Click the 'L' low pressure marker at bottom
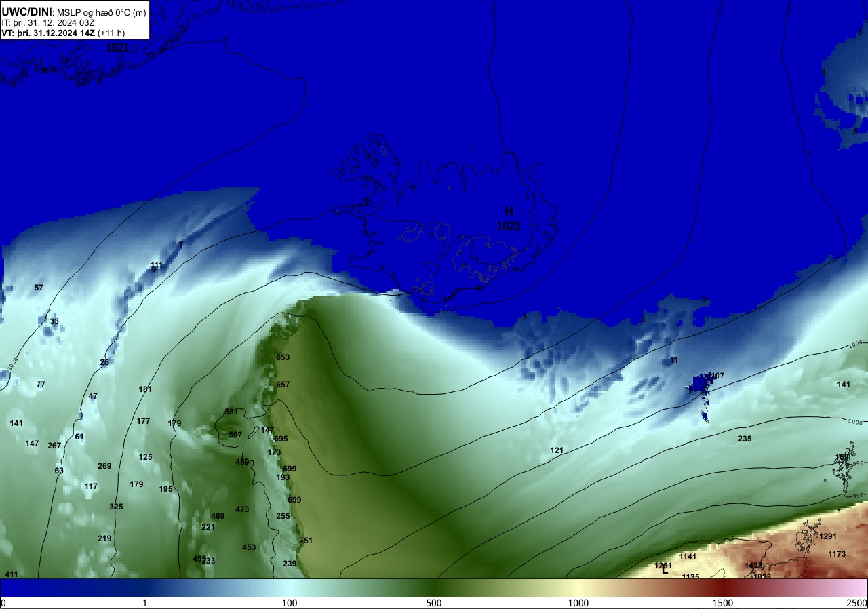868x609 pixels. click(x=665, y=570)
